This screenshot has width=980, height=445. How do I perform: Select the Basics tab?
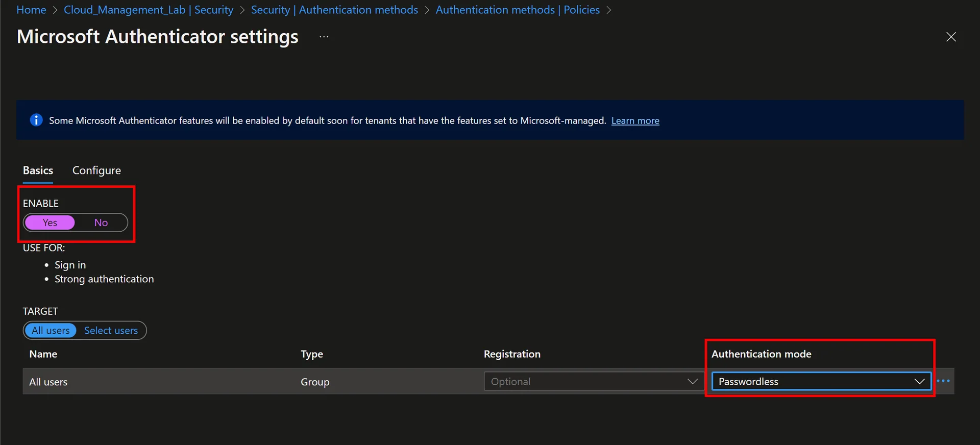[38, 170]
